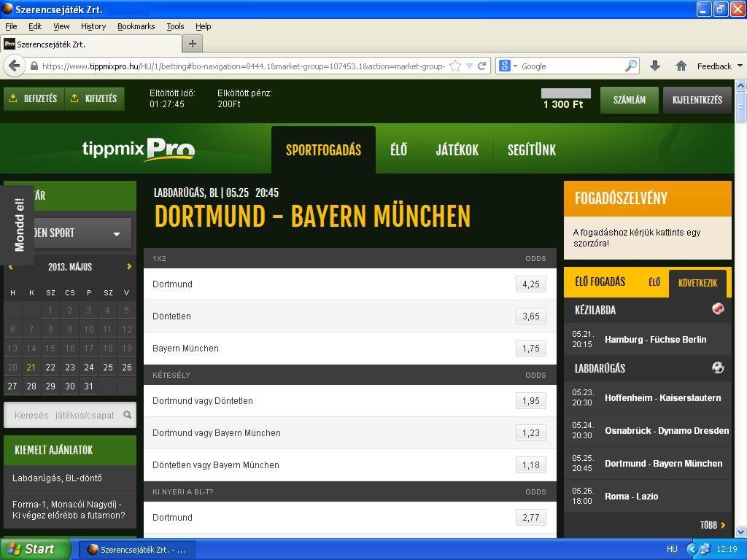Image resolution: width=747 pixels, height=560 pixels.
Task: Select May 25 in the calendar
Action: click(x=108, y=367)
